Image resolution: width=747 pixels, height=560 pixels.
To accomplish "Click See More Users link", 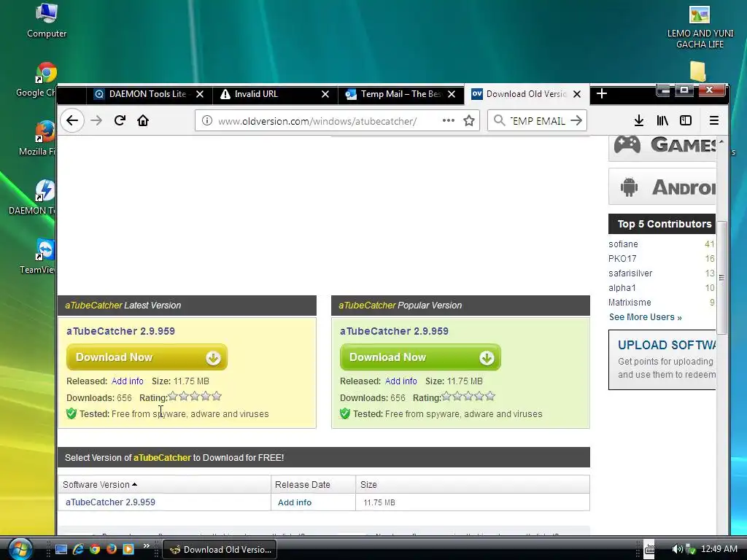I will pyautogui.click(x=645, y=317).
